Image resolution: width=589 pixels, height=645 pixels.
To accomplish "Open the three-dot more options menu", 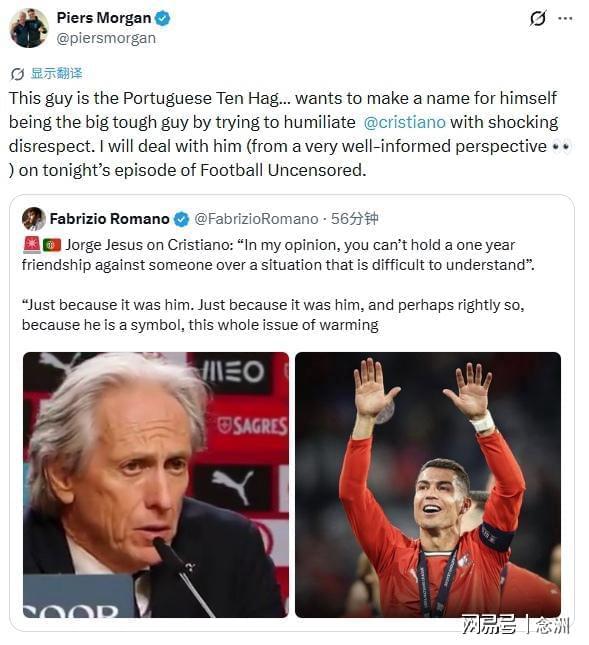I will (x=565, y=19).
